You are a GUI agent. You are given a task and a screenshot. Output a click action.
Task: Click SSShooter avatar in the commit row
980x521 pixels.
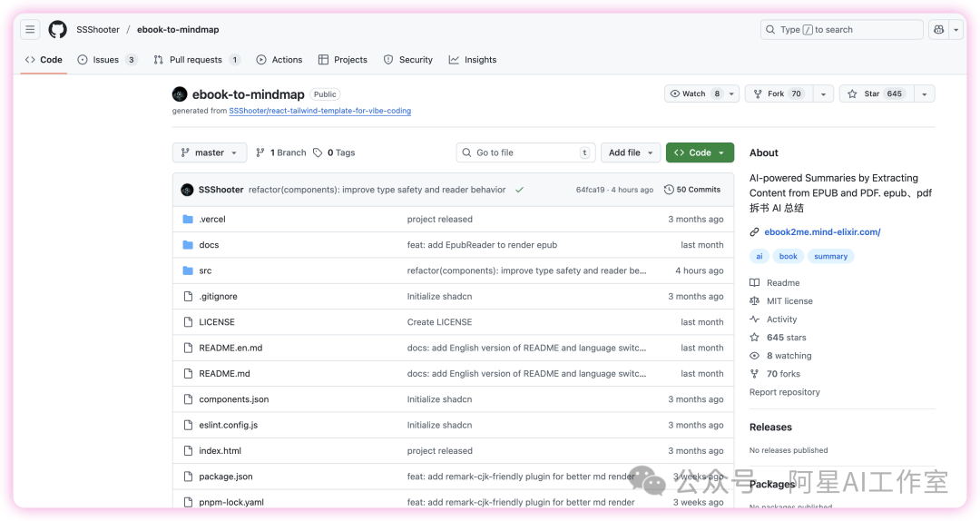[187, 190]
